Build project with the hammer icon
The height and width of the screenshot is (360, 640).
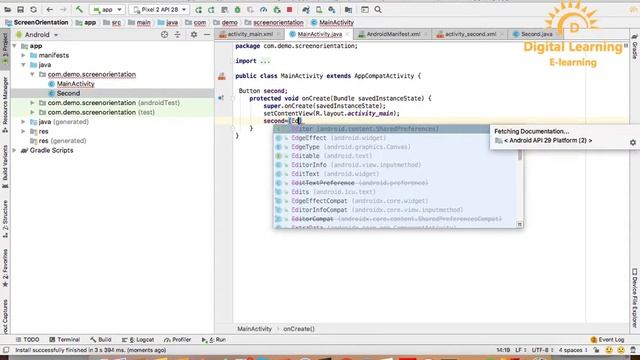tap(79, 9)
